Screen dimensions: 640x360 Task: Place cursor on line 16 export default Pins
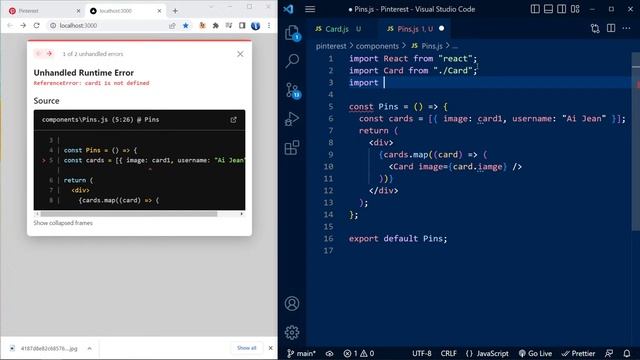[x=398, y=238]
